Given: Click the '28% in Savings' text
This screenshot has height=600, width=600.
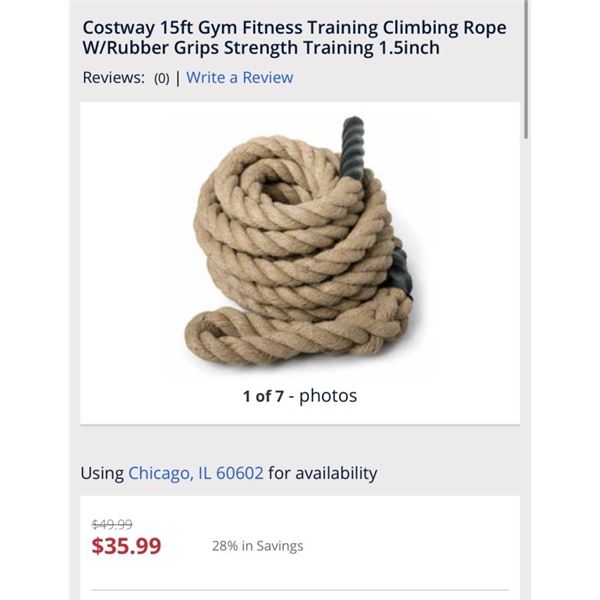Looking at the screenshot, I should coord(258,546).
